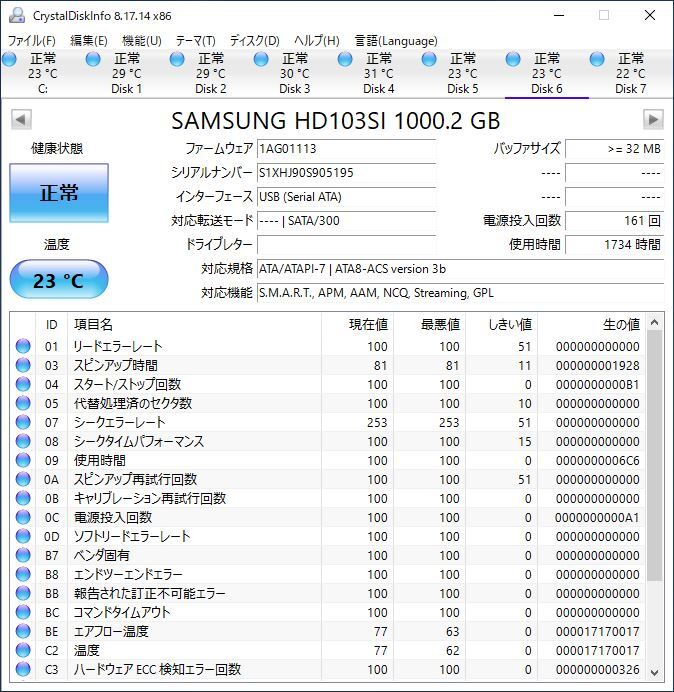Click status orb for ID 09 使用時間
This screenshot has width=674, height=692.
click(23, 460)
